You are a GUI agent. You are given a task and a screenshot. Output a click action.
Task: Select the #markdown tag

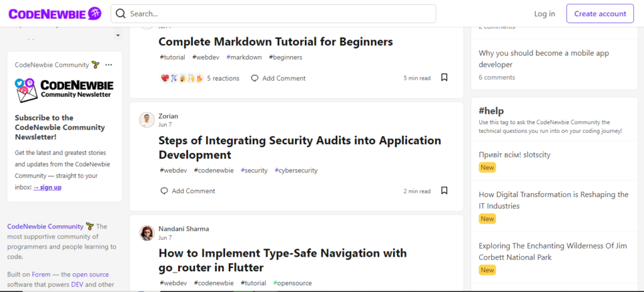[x=244, y=57]
